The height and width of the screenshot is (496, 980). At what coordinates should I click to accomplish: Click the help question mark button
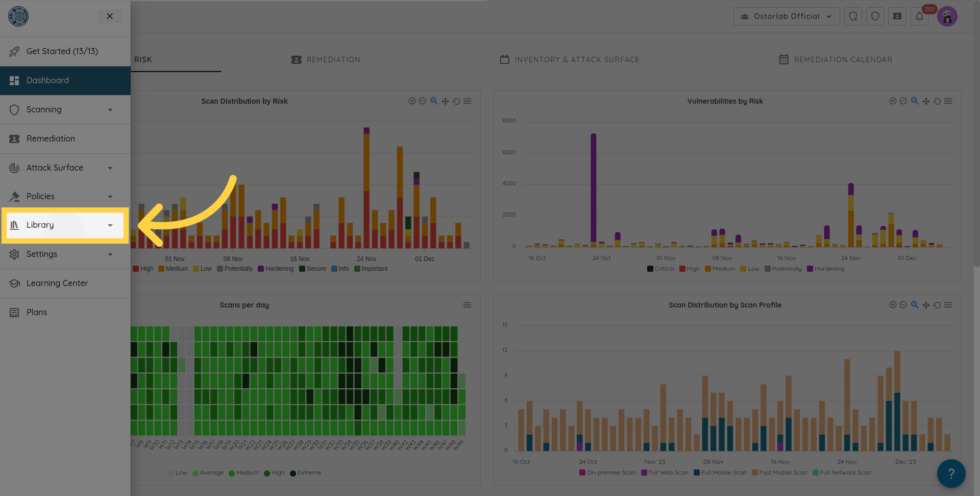pyautogui.click(x=950, y=474)
